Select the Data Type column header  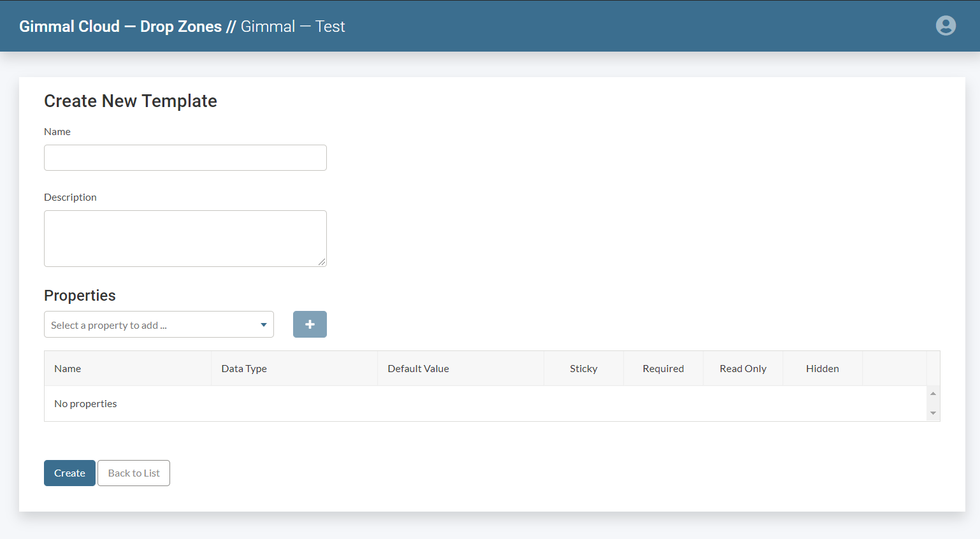pyautogui.click(x=244, y=369)
